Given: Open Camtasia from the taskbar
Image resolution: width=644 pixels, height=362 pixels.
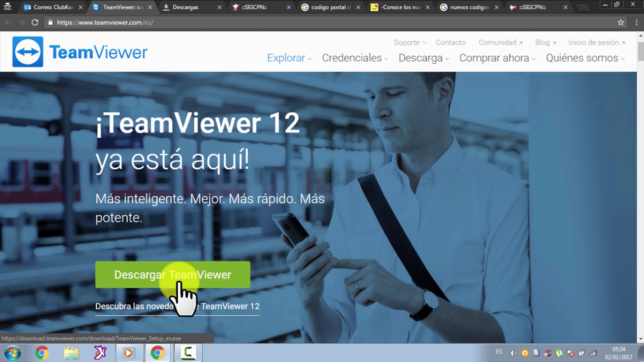Looking at the screenshot, I should click(188, 353).
